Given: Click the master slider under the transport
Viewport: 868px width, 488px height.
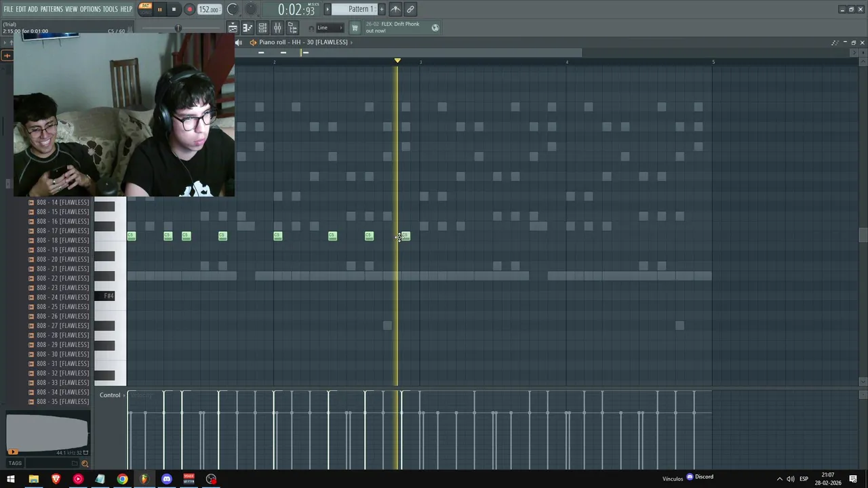Looking at the screenshot, I should pos(178,28).
